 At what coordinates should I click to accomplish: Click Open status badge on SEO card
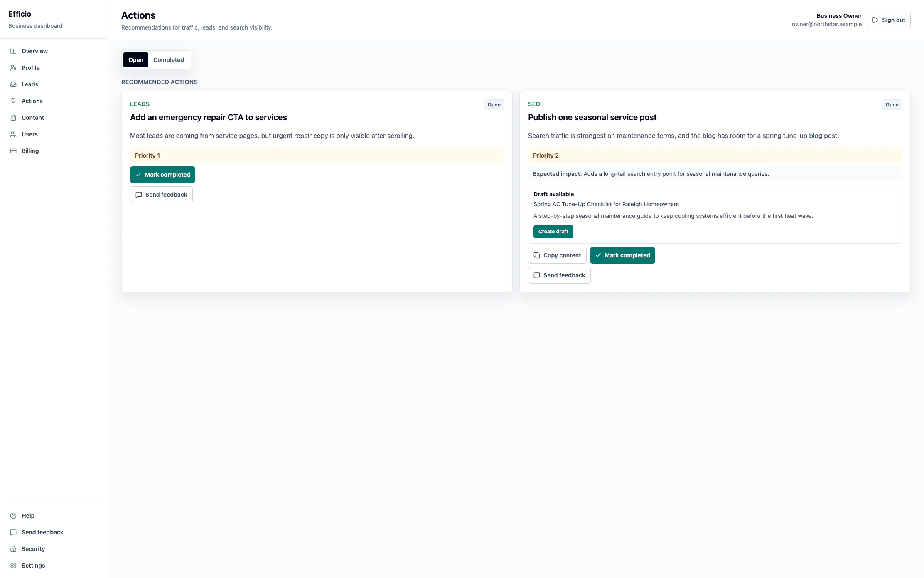click(892, 105)
